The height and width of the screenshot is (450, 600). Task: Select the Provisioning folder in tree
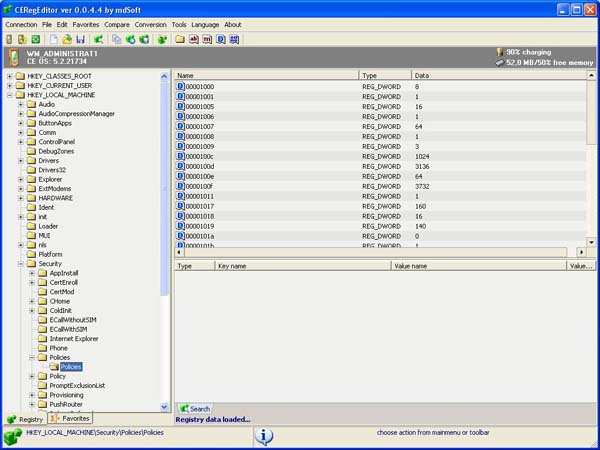pyautogui.click(x=66, y=395)
